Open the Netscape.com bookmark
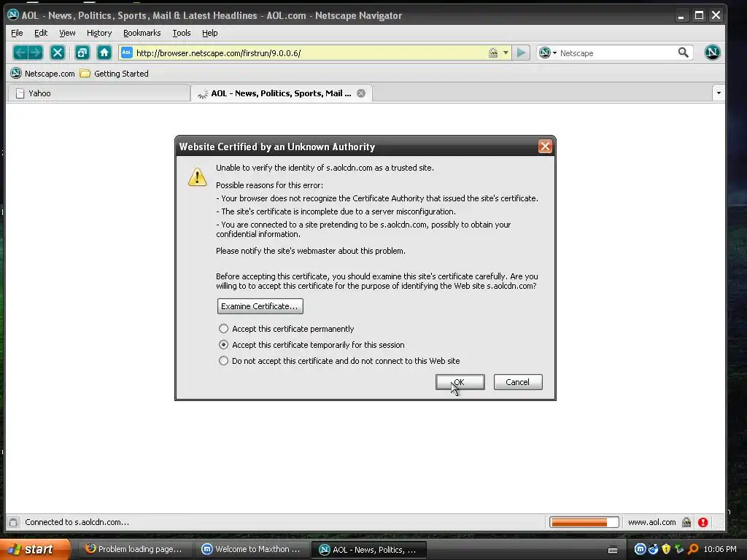The image size is (747, 560). (43, 74)
